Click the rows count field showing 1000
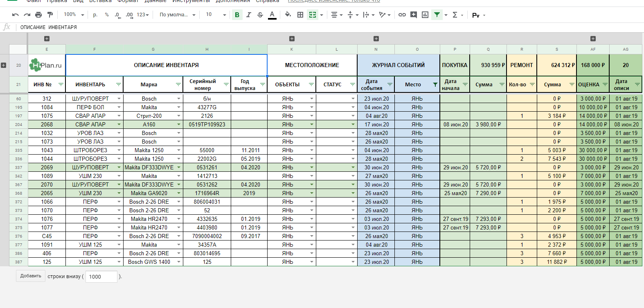Viewport: 644px width, 308px height. coord(101,277)
